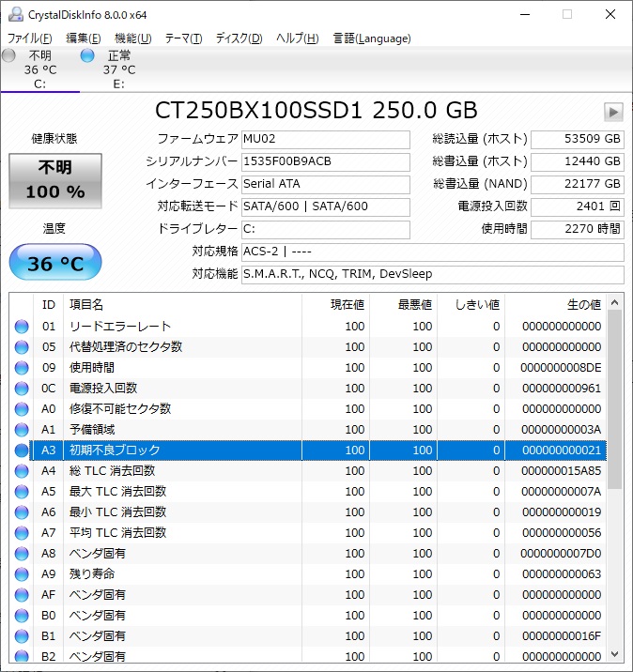This screenshot has width=633, height=672.
Task: Click status orb for ID 05 row
Action: pos(22,347)
